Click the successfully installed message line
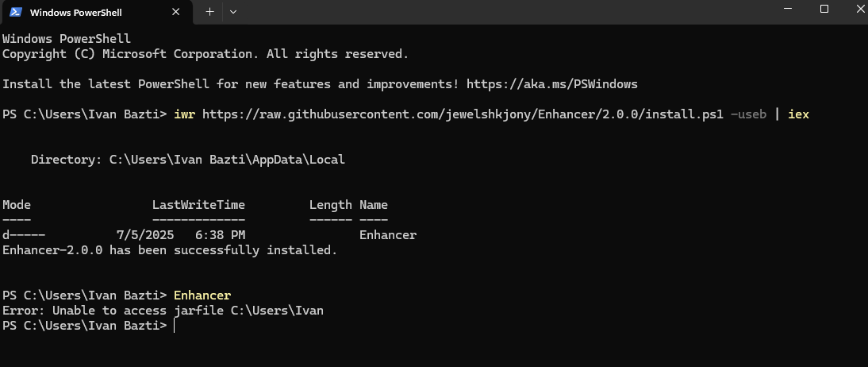The height and width of the screenshot is (367, 868). [x=170, y=250]
